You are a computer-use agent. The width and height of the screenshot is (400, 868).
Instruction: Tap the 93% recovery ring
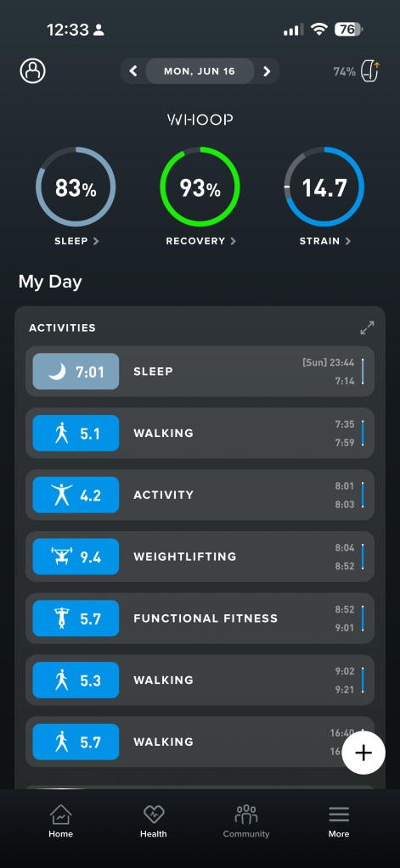[x=200, y=187]
